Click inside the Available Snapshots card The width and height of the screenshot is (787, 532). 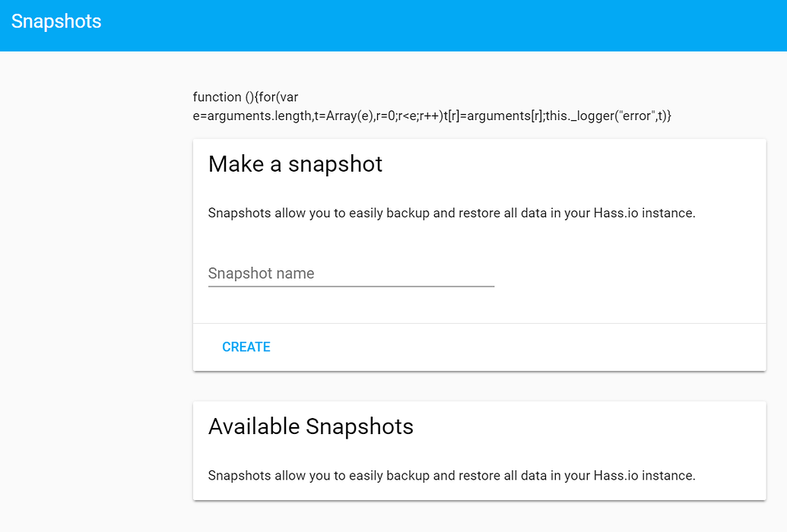pyautogui.click(x=479, y=450)
